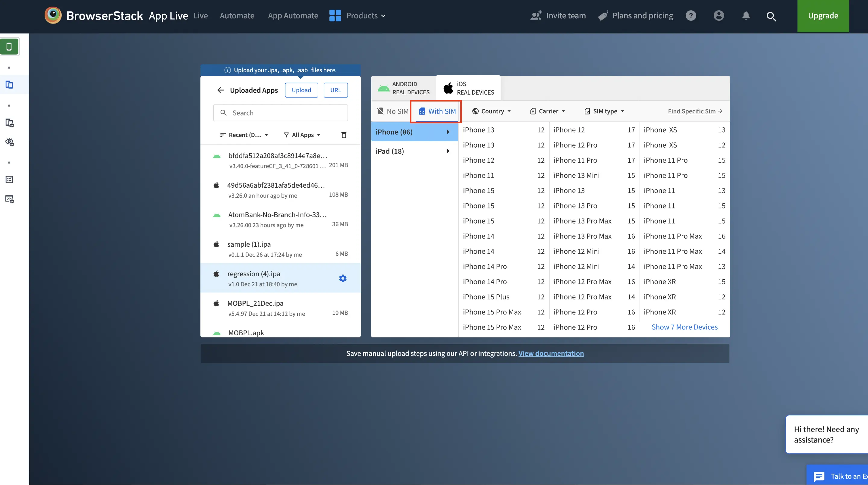Click Show 7 More Devices link
Image resolution: width=868 pixels, height=485 pixels.
point(684,327)
